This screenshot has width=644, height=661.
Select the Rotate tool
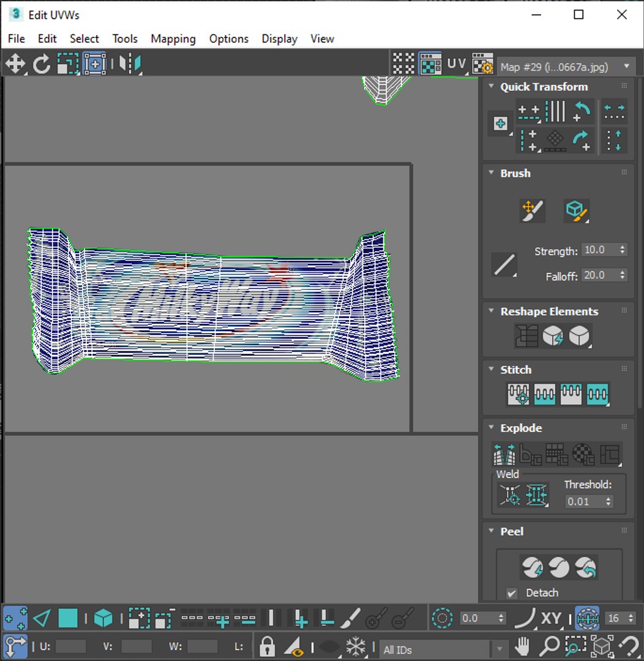tap(42, 64)
